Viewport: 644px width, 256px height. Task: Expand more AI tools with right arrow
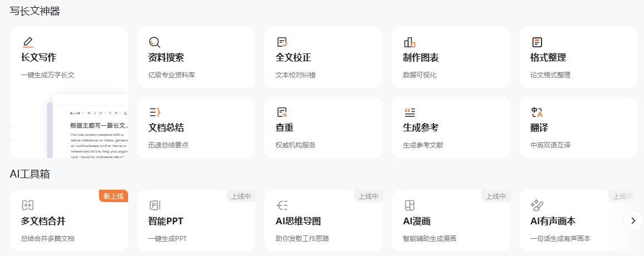tap(633, 220)
